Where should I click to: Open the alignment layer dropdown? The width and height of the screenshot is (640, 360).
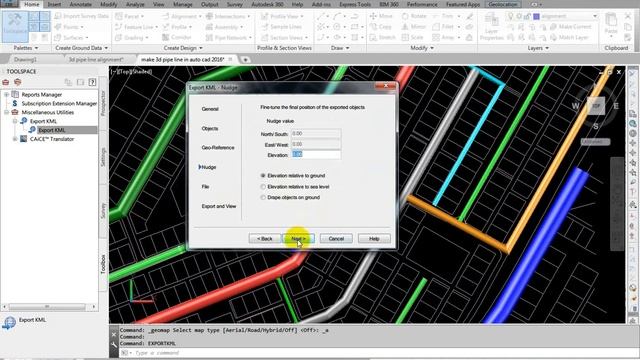595,16
